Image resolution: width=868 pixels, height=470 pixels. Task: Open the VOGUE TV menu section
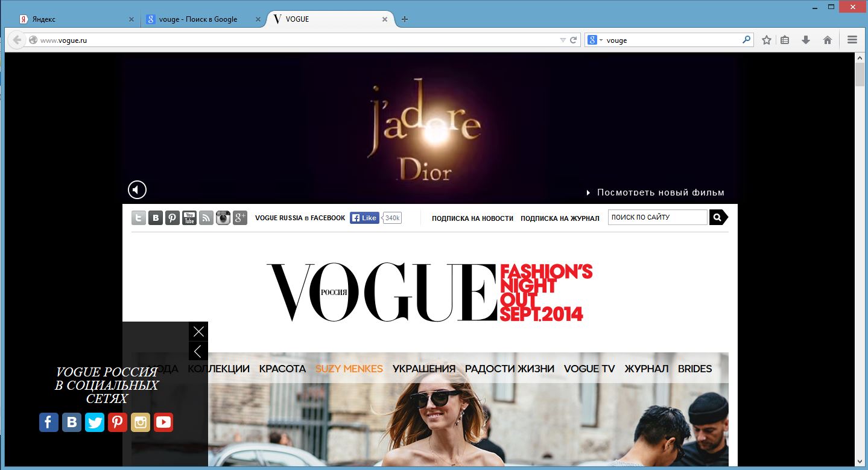(x=589, y=369)
